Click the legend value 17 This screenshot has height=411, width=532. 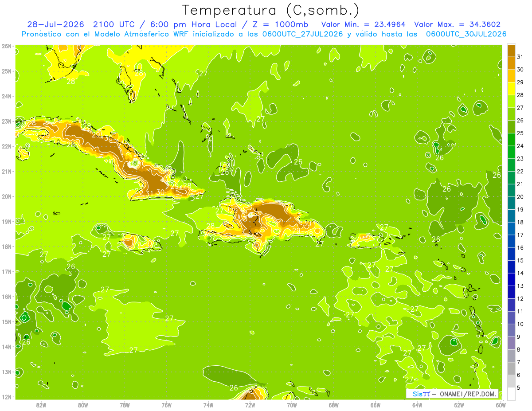(x=520, y=235)
